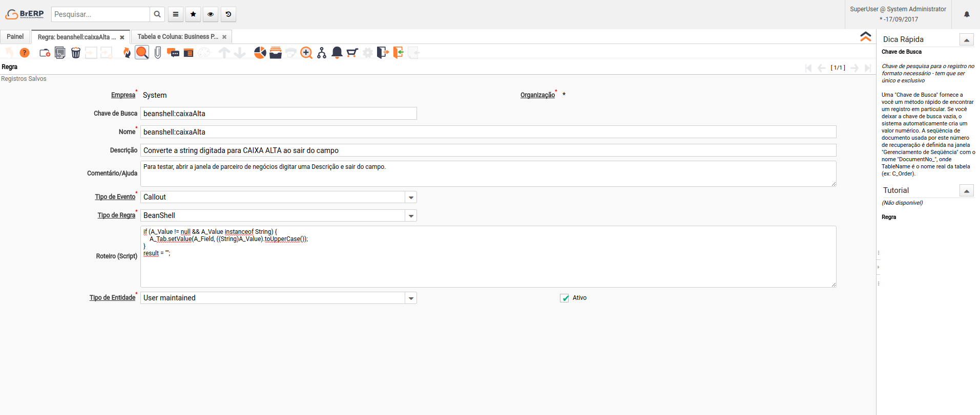Click the Archive drawer icon
The width and height of the screenshot is (980, 415).
click(x=276, y=53)
